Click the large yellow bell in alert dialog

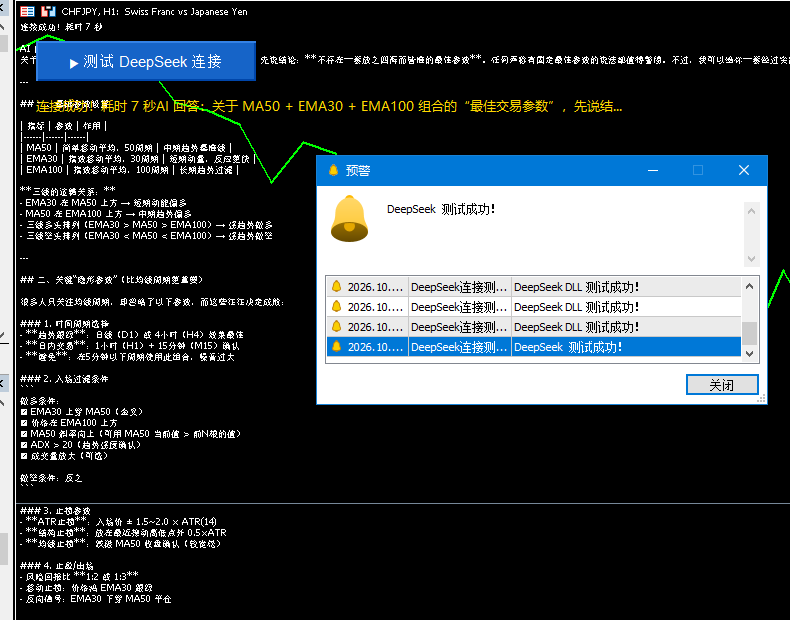(349, 219)
